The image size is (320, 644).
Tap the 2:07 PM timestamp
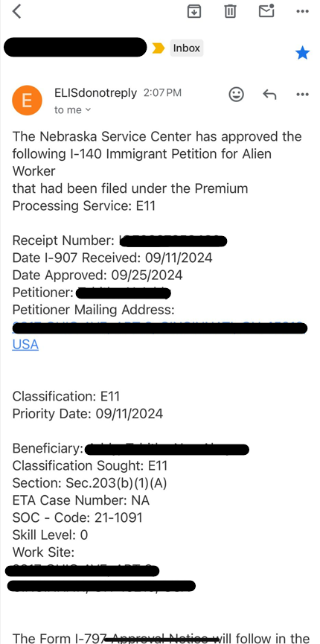(162, 93)
